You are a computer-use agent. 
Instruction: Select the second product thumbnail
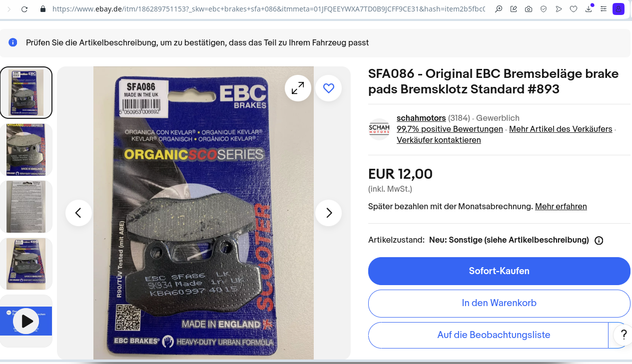tap(26, 150)
